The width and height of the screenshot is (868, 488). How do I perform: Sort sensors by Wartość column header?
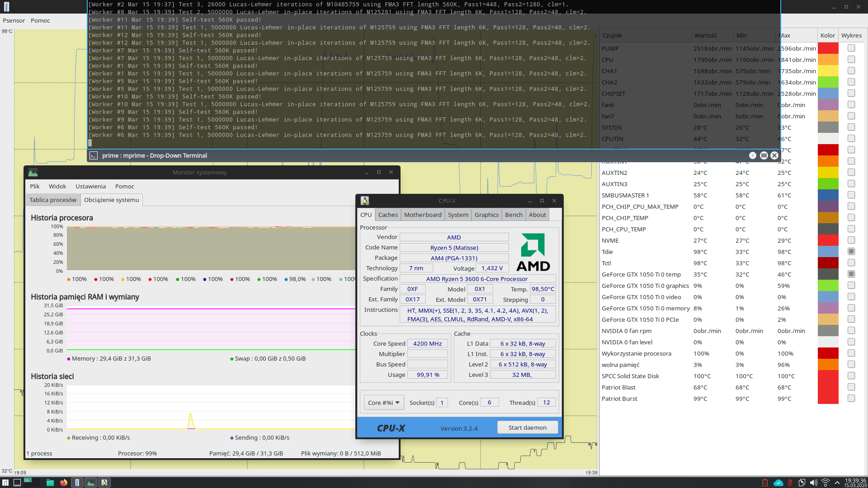(712, 35)
